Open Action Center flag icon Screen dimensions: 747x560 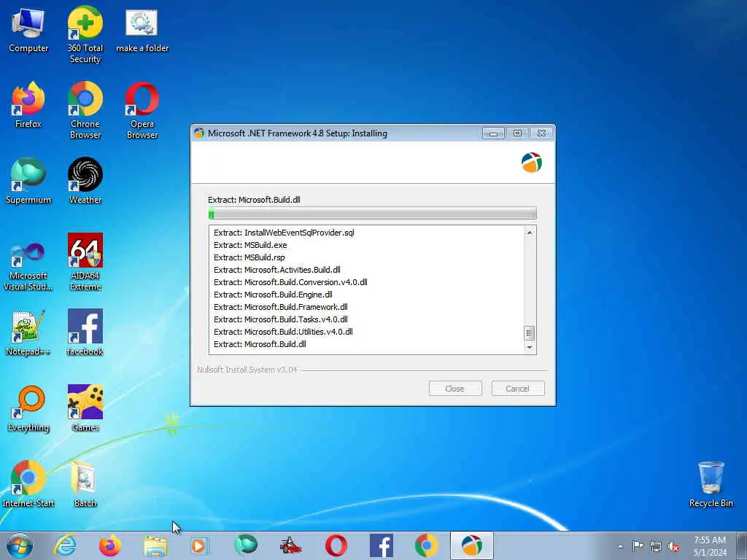click(638, 546)
